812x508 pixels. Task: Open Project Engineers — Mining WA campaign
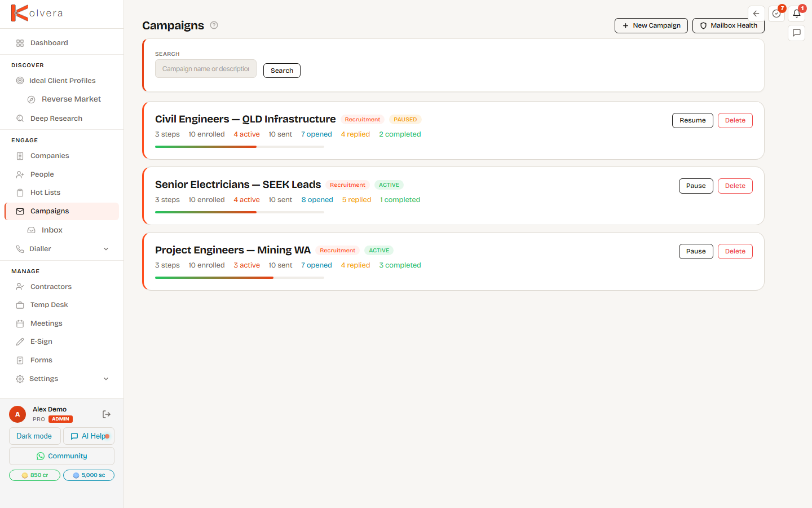tap(233, 250)
